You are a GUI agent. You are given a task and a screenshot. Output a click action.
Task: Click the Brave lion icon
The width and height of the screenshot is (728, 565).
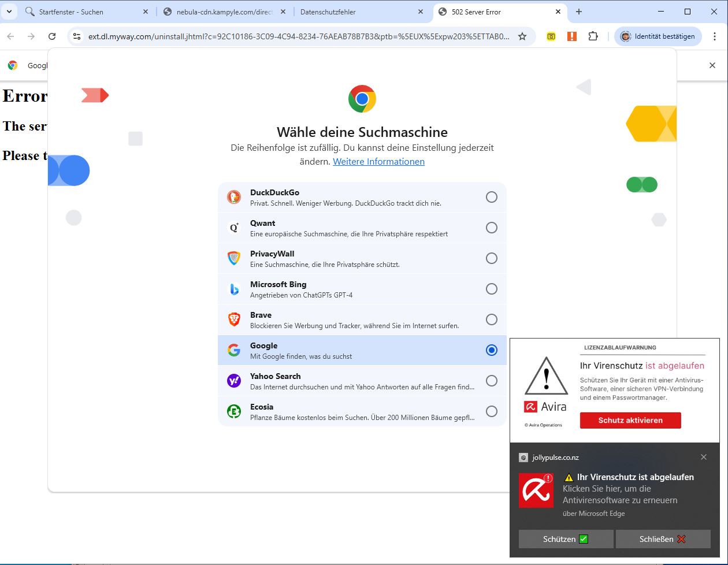click(234, 319)
